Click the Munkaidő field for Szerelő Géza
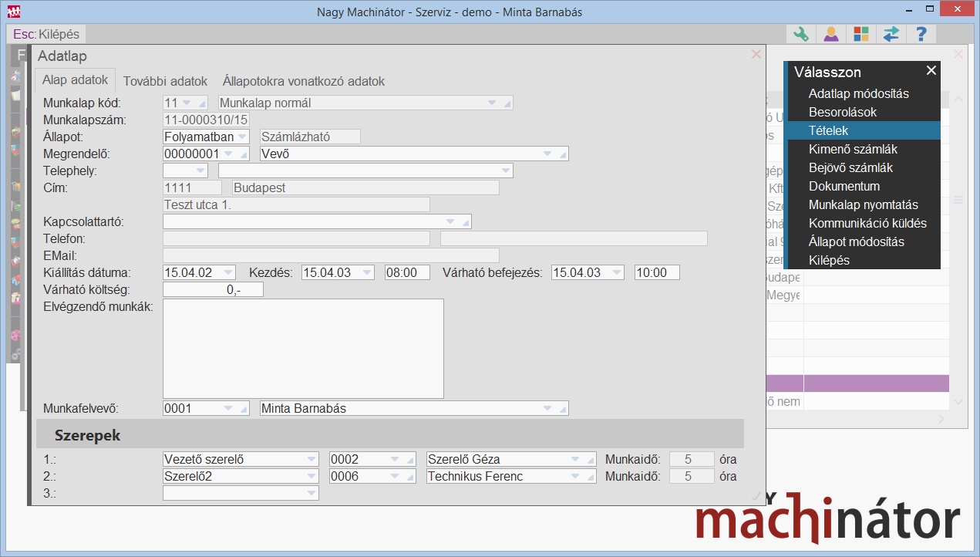 pyautogui.click(x=692, y=459)
